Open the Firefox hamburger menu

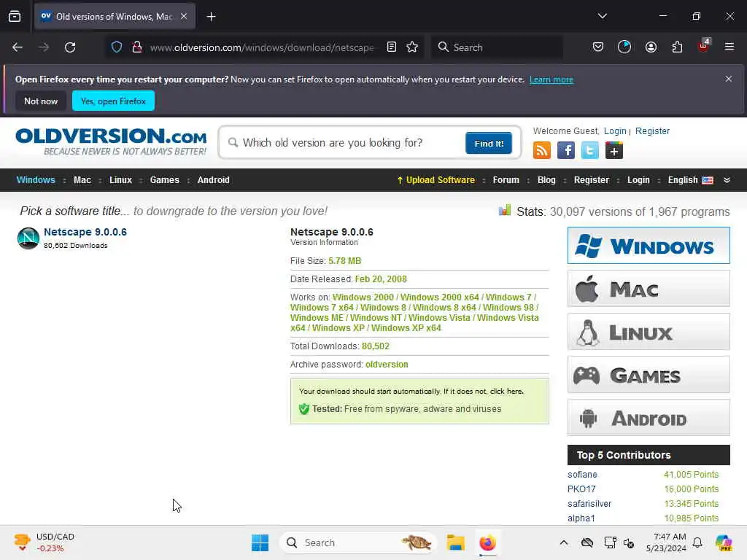[x=729, y=47]
